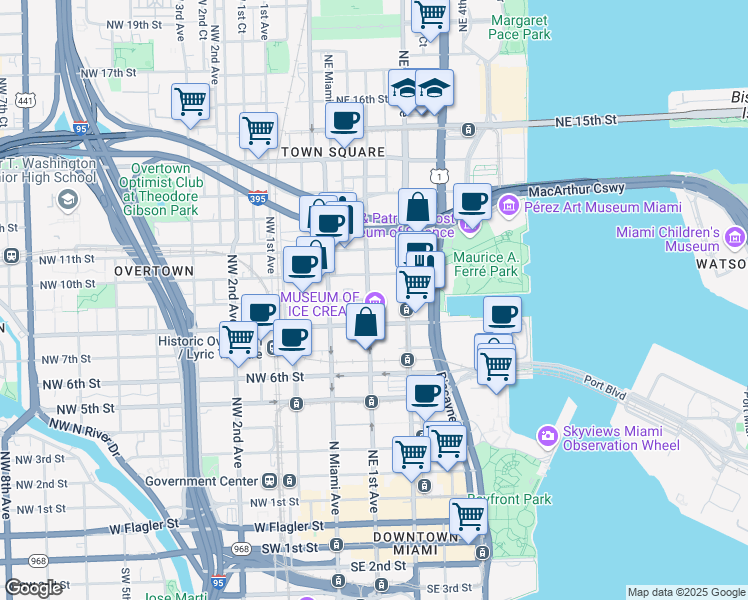Open the Miami Children's Museum label
The height and width of the screenshot is (600, 748).
[668, 239]
